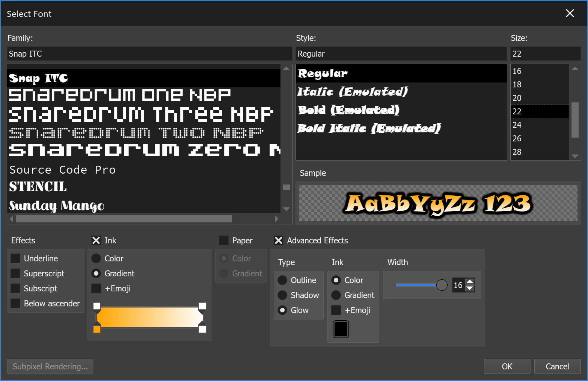Choose Italic (Emulated) style
This screenshot has width=588, height=381.
point(401,92)
